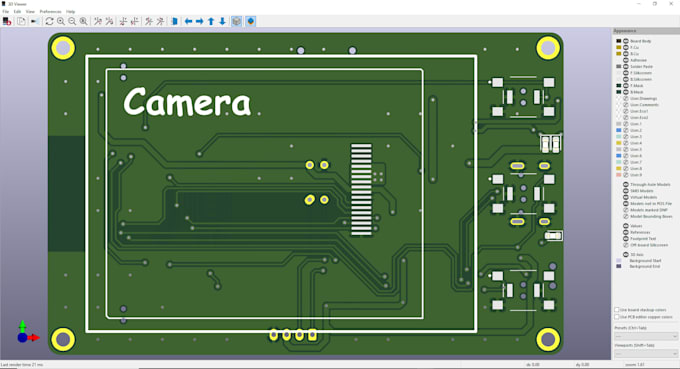Click the move board right arrow
The width and height of the screenshot is (680, 369).
coord(199,21)
